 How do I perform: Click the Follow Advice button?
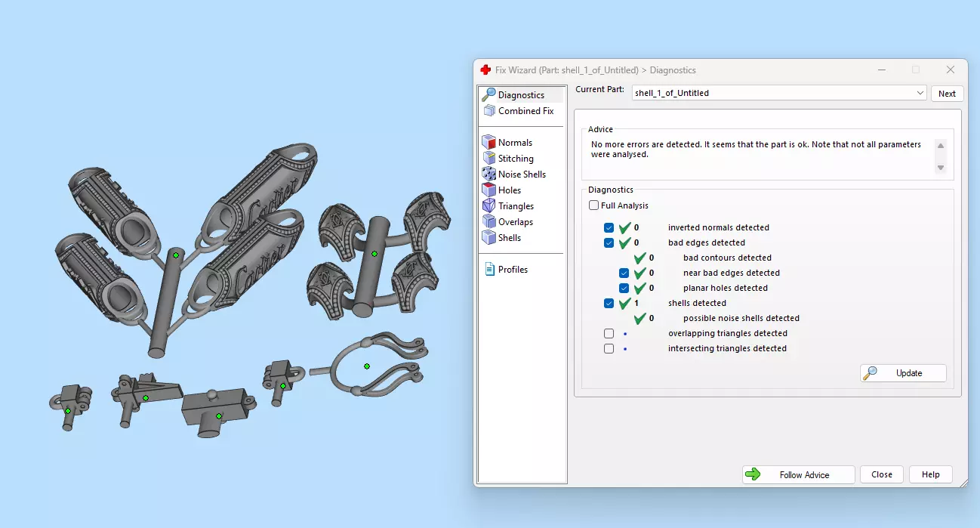[x=799, y=475]
